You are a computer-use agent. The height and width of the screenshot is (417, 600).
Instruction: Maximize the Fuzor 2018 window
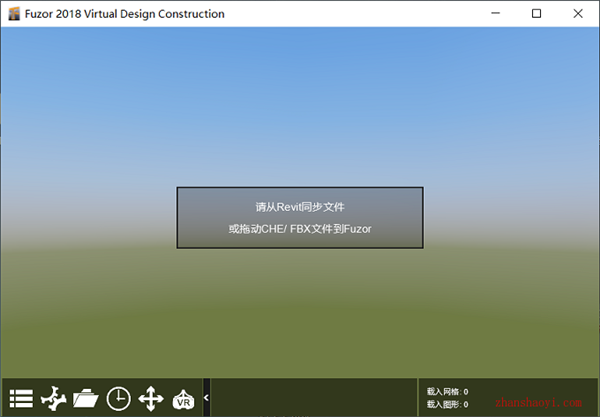coord(536,13)
